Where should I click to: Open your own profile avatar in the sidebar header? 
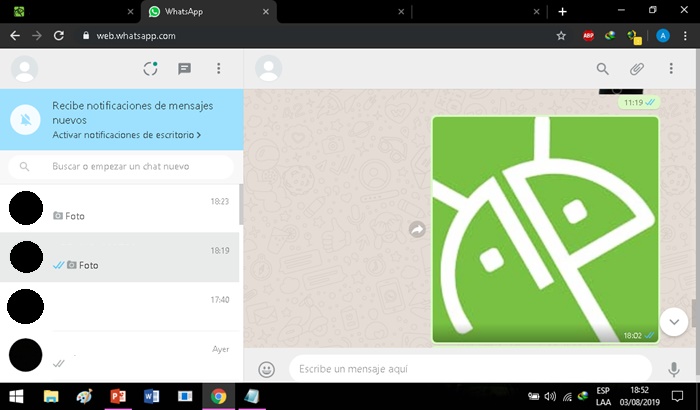[25, 69]
